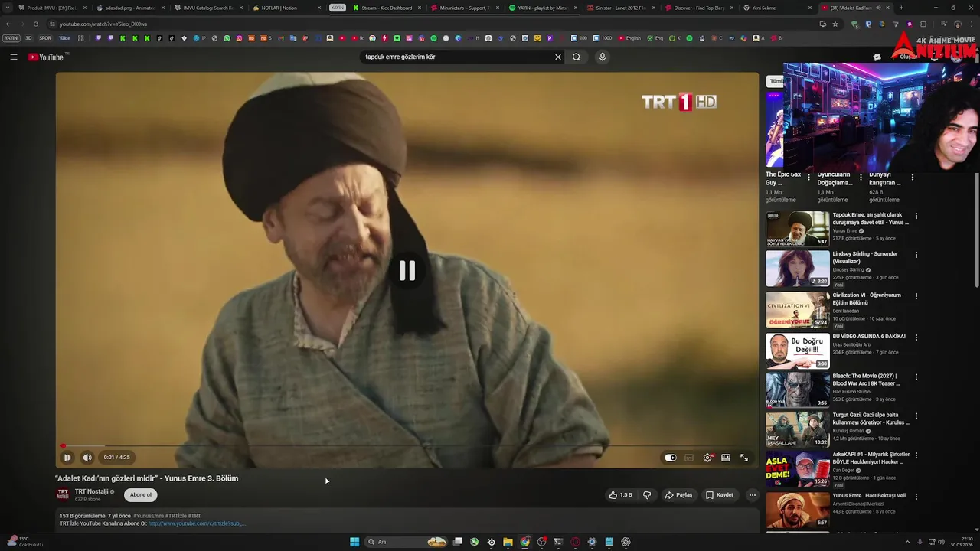The width and height of the screenshot is (980, 551).
Task: Play BU VİDEO ASLINDA 6 DAKİKA video
Action: pyautogui.click(x=797, y=350)
